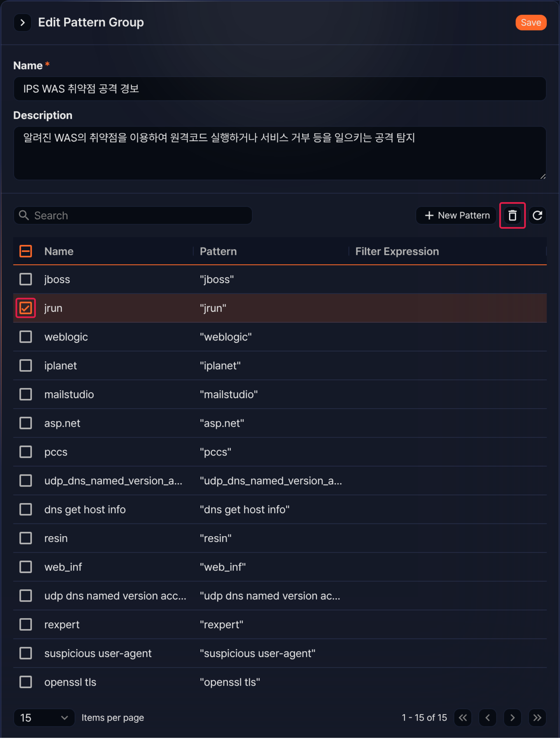Click the Save button
Image resolution: width=560 pixels, height=739 pixels.
pos(531,22)
